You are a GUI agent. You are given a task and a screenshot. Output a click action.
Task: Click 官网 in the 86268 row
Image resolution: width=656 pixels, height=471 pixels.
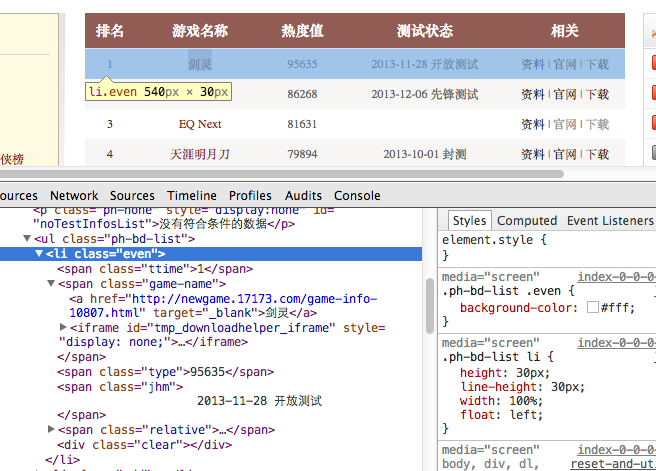[565, 94]
